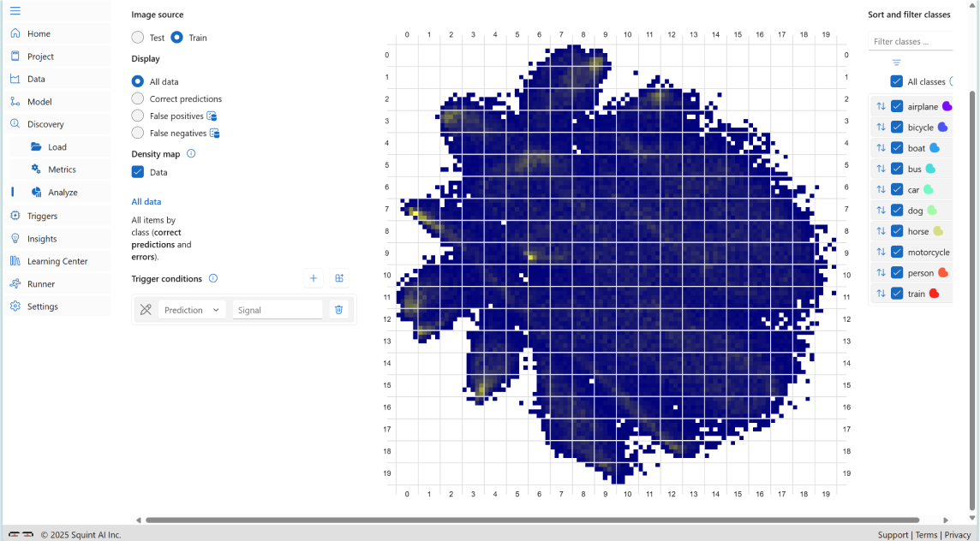
Task: Click sort arrows for the person class
Action: click(x=881, y=273)
